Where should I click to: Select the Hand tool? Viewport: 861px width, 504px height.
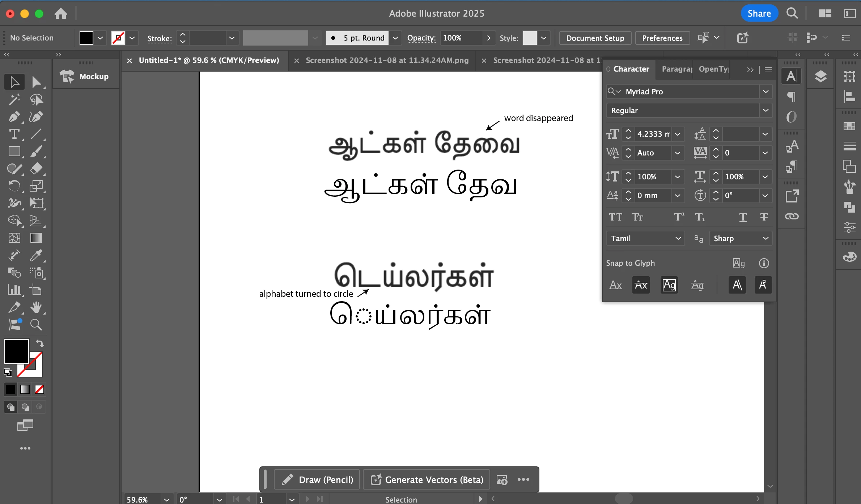pos(36,307)
